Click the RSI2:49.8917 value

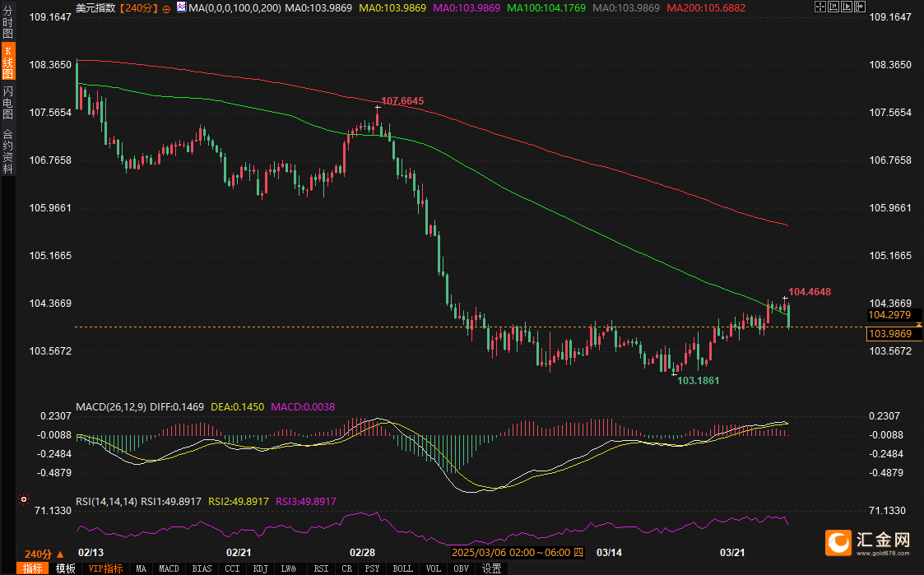[x=239, y=502]
